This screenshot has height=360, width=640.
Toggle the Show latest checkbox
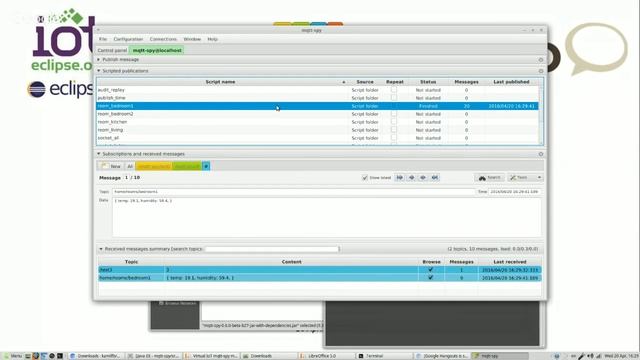click(x=365, y=178)
